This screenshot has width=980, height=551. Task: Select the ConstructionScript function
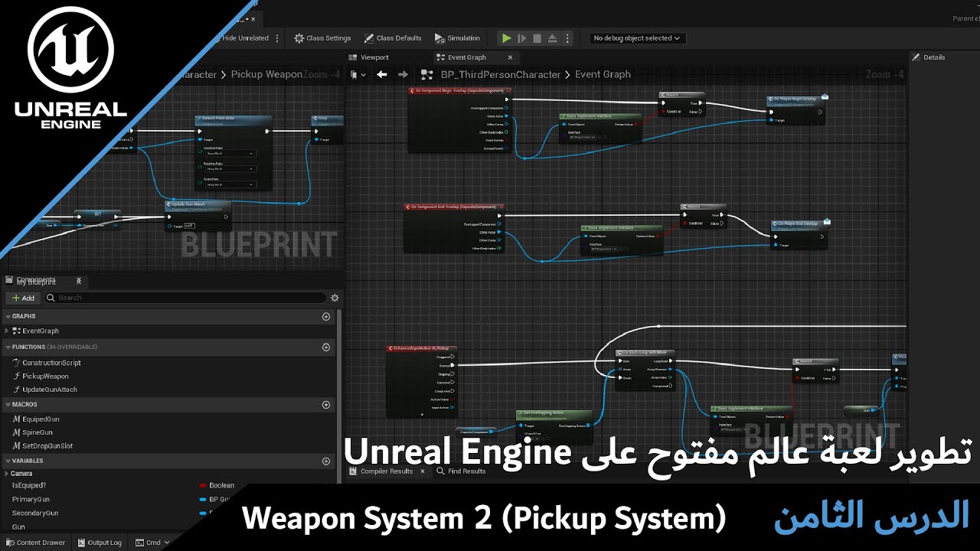(51, 363)
